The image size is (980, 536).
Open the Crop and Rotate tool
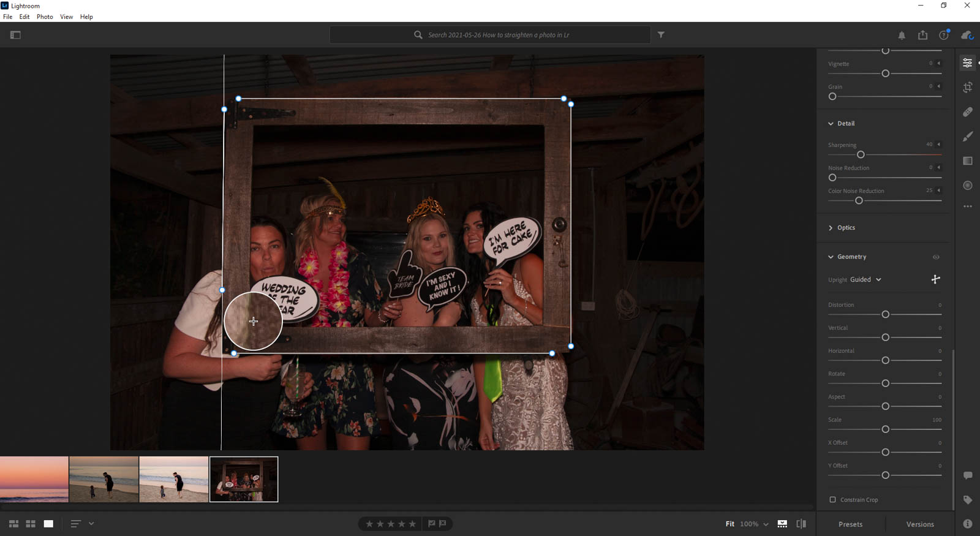968,88
